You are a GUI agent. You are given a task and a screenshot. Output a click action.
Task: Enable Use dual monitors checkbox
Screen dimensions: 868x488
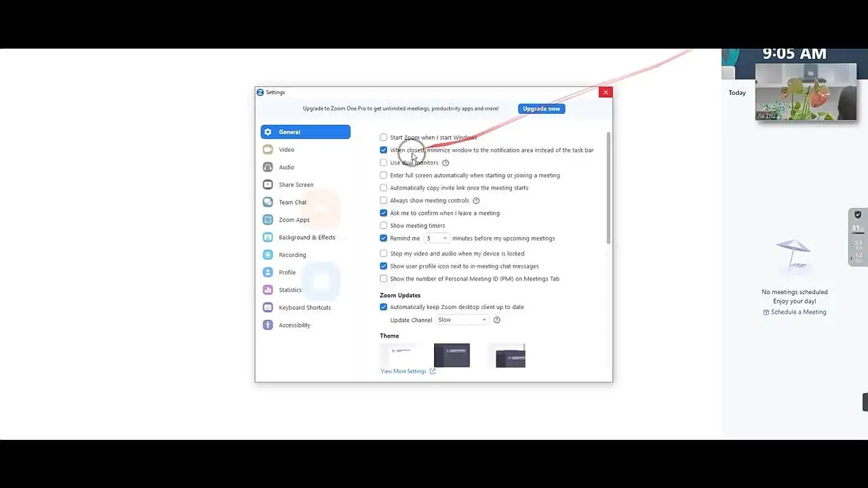pos(384,163)
